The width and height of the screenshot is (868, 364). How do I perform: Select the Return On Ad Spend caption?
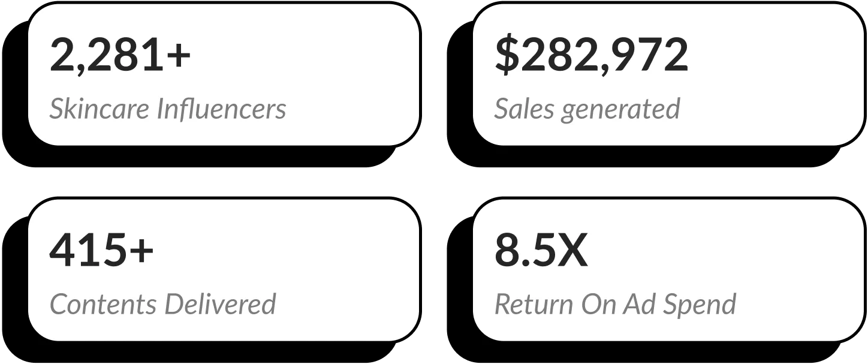[615, 305]
